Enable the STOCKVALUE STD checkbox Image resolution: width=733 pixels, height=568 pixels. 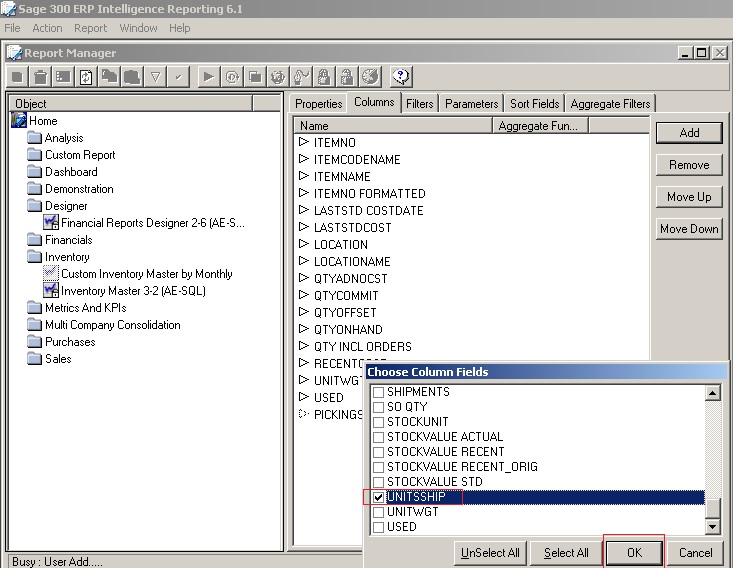[378, 482]
